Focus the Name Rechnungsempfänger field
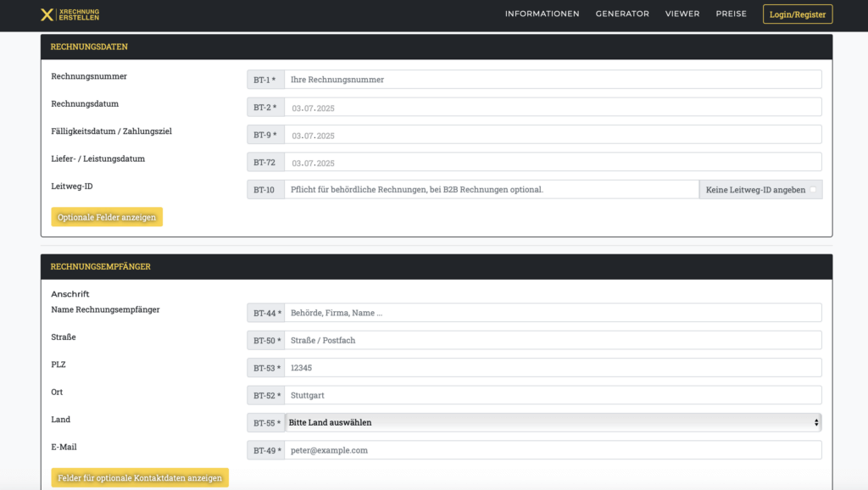 click(552, 313)
